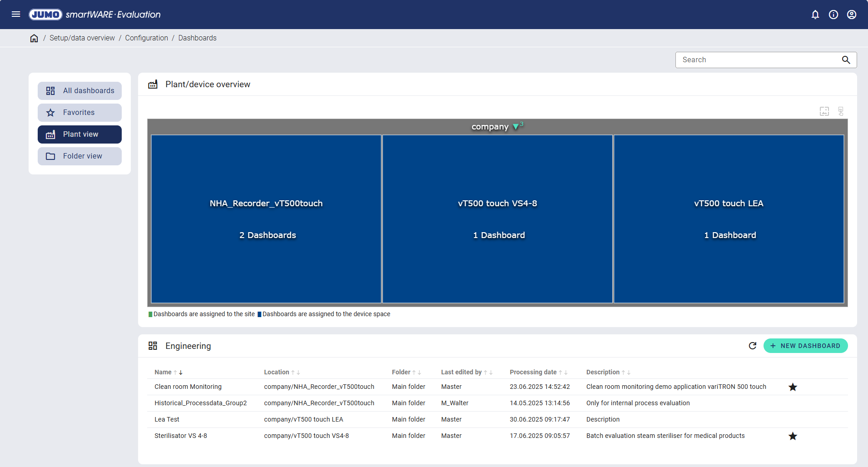Sort the Location column ascending
This screenshot has height=467, width=868.
(293, 373)
